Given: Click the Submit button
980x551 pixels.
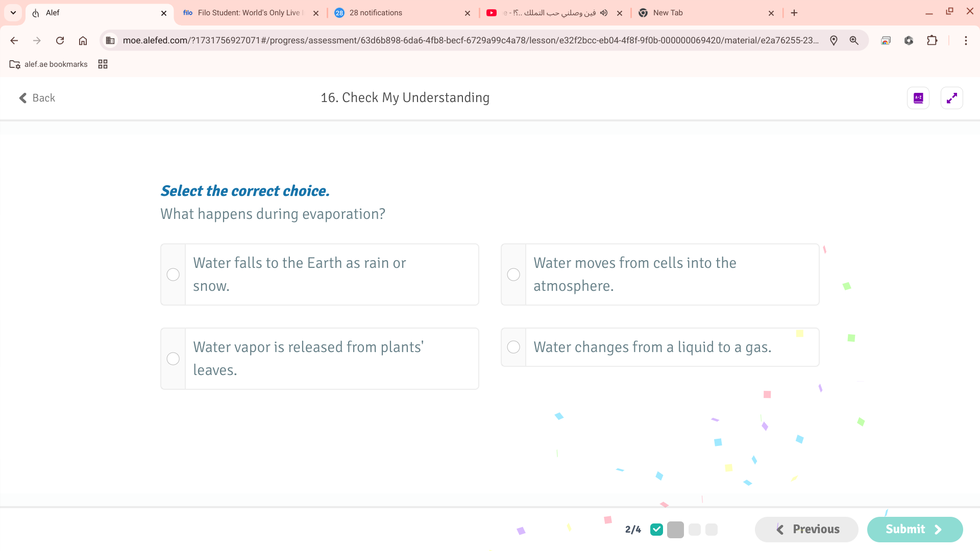Looking at the screenshot, I should point(914,529).
